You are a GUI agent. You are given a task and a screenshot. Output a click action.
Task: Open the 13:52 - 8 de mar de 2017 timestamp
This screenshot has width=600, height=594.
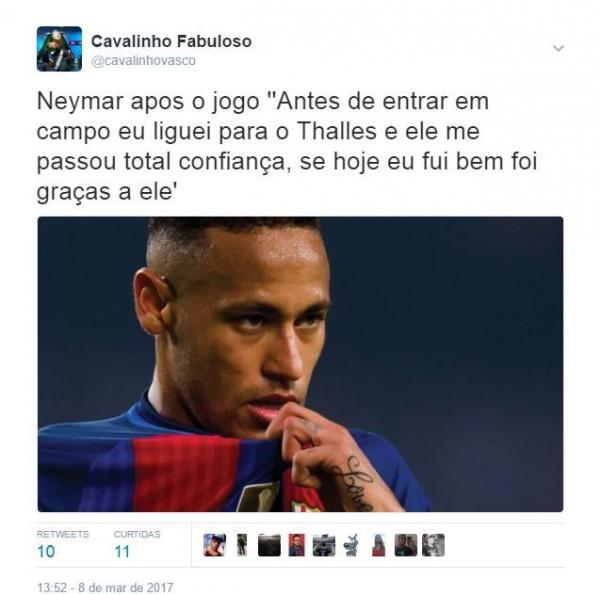pyautogui.click(x=105, y=587)
